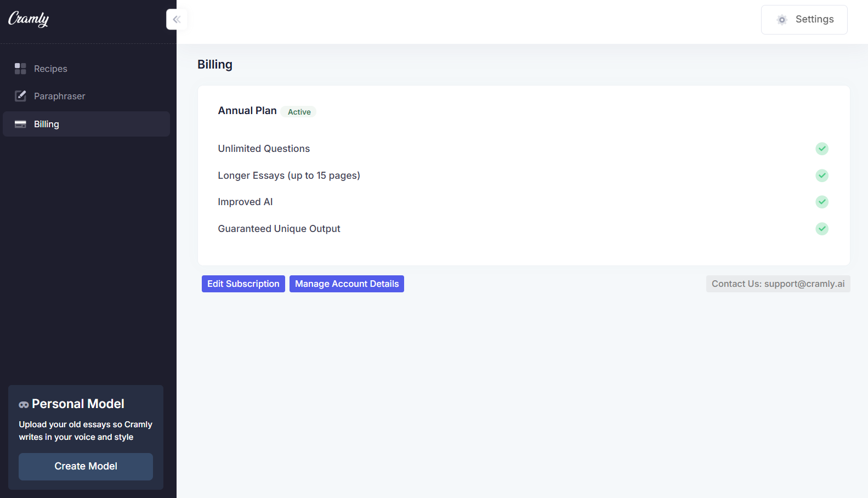Image resolution: width=868 pixels, height=498 pixels.
Task: Click the Active plan status badge
Action: [x=299, y=112]
